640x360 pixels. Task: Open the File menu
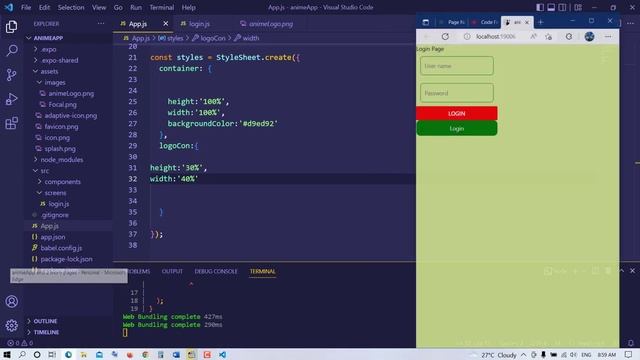(26, 7)
